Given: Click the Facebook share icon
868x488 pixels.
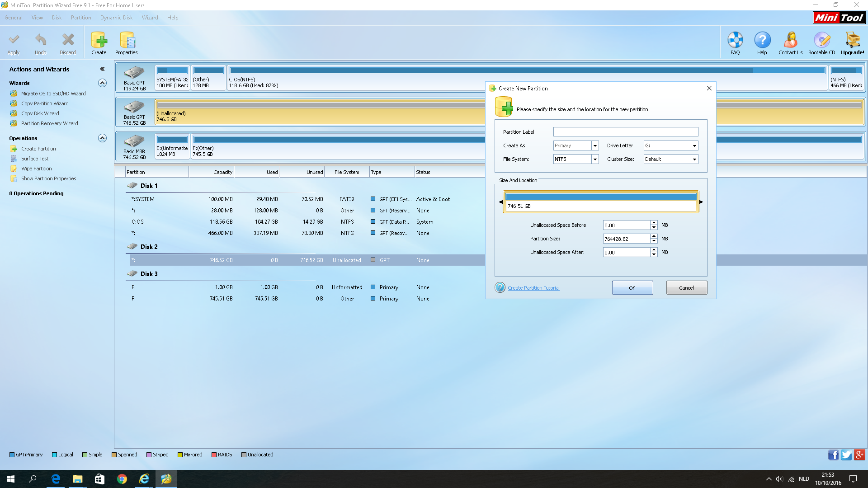Looking at the screenshot, I should [833, 455].
